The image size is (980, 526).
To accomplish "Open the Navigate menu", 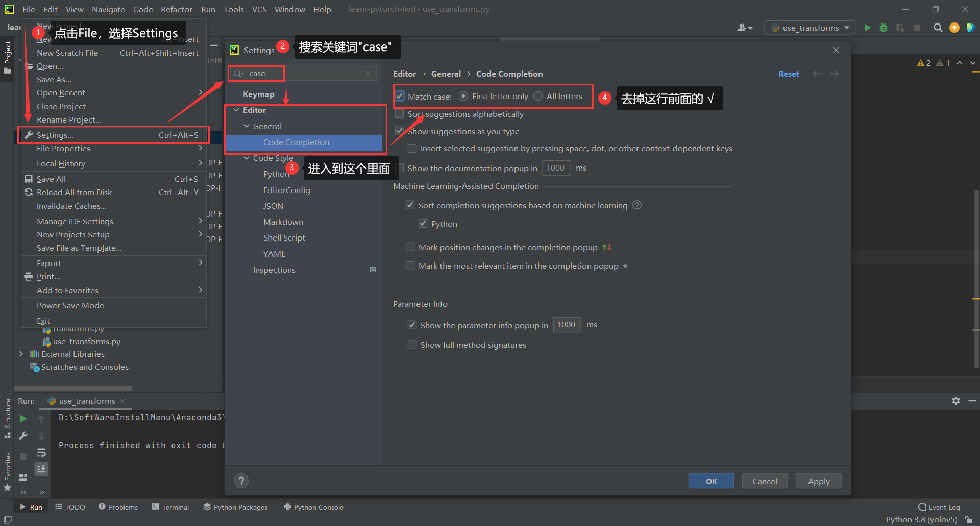I will pos(108,9).
